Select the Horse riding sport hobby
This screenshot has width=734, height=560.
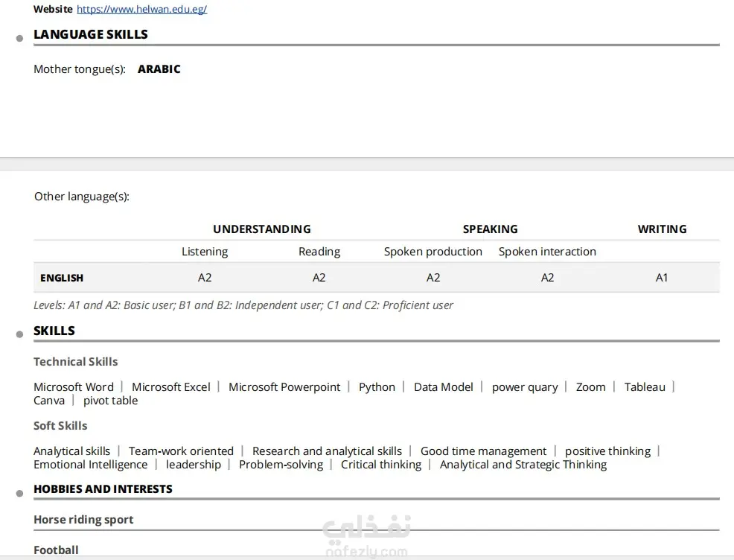(x=84, y=520)
